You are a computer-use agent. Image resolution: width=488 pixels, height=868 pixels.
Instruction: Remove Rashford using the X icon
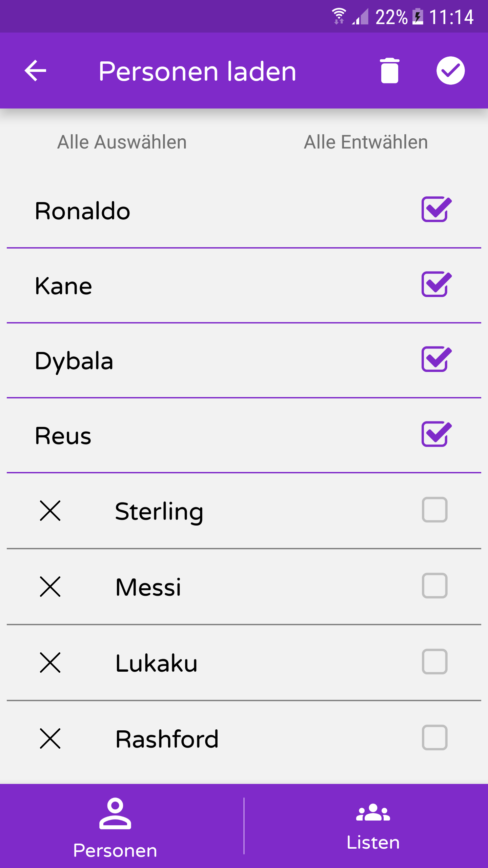tap(50, 738)
